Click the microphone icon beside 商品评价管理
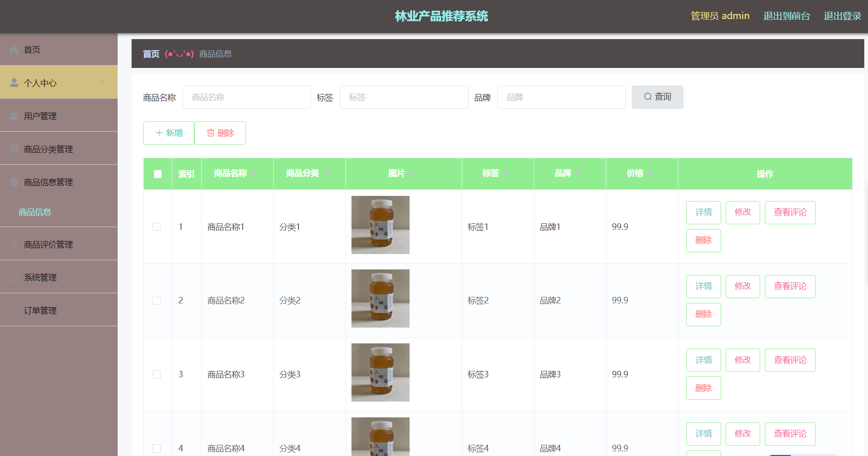 14,244
